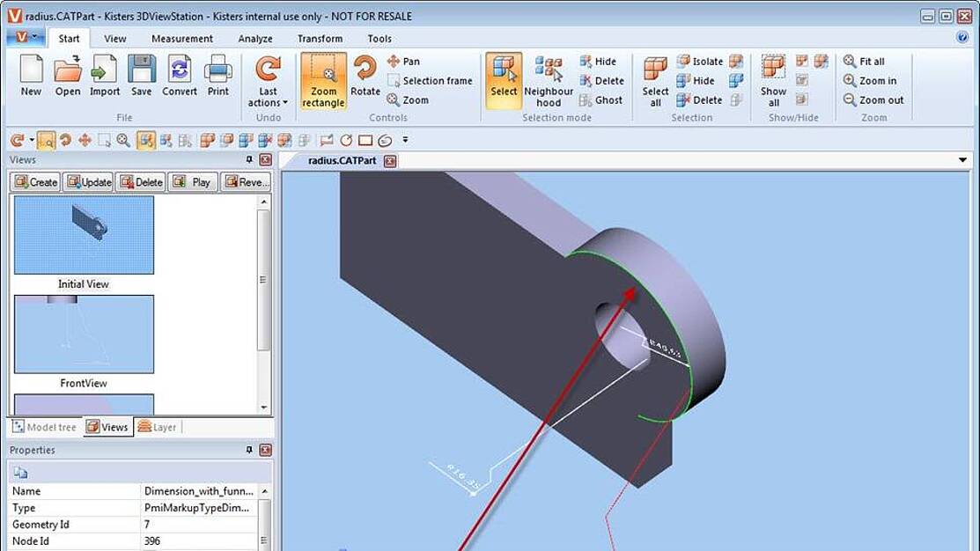Open the quick toolbar customize overflow arrow
Screen dimensions: 980x551
coord(405,140)
